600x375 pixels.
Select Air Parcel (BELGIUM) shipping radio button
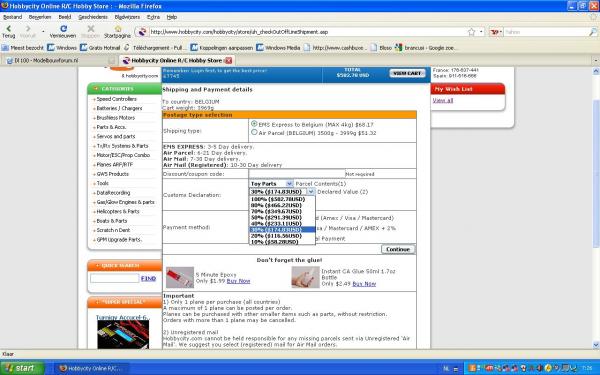click(254, 132)
